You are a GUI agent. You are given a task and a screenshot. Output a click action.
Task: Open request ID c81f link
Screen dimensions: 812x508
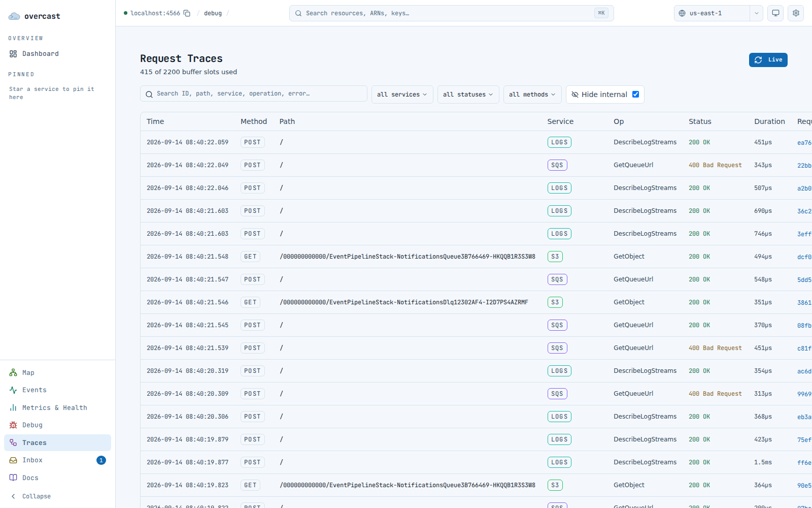[804, 348]
